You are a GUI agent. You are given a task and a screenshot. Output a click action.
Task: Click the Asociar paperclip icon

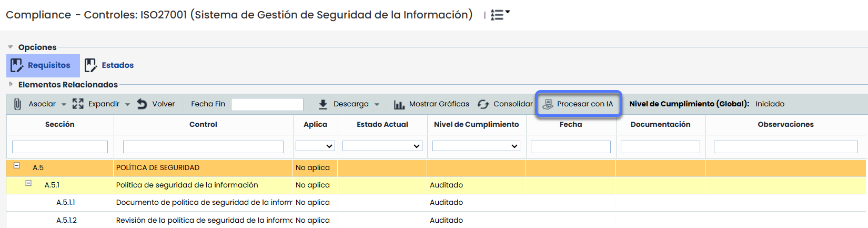(17, 104)
